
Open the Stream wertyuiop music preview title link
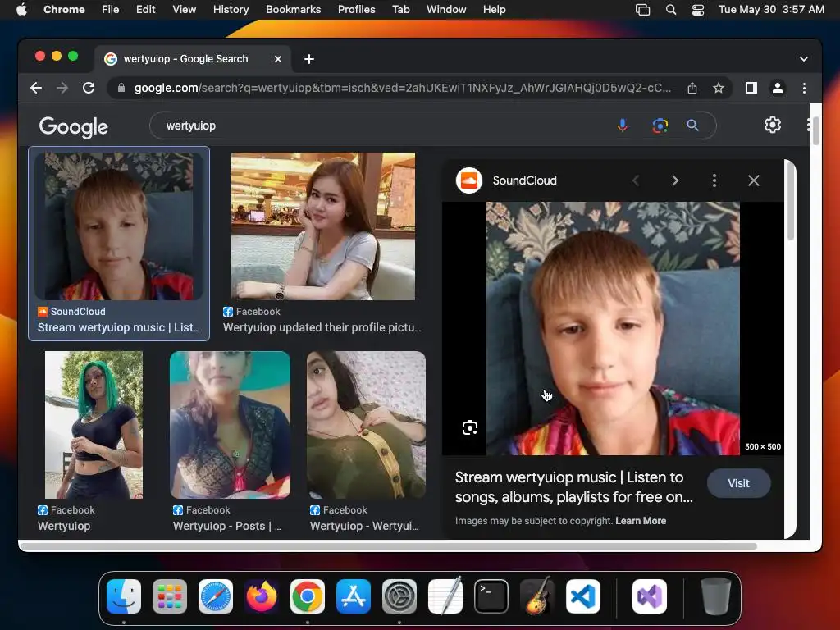click(x=573, y=487)
